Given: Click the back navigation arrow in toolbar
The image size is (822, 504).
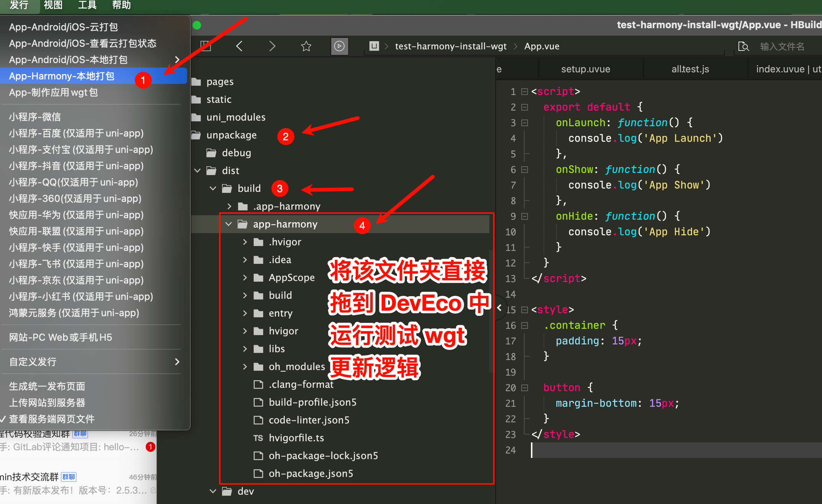Looking at the screenshot, I should click(239, 46).
